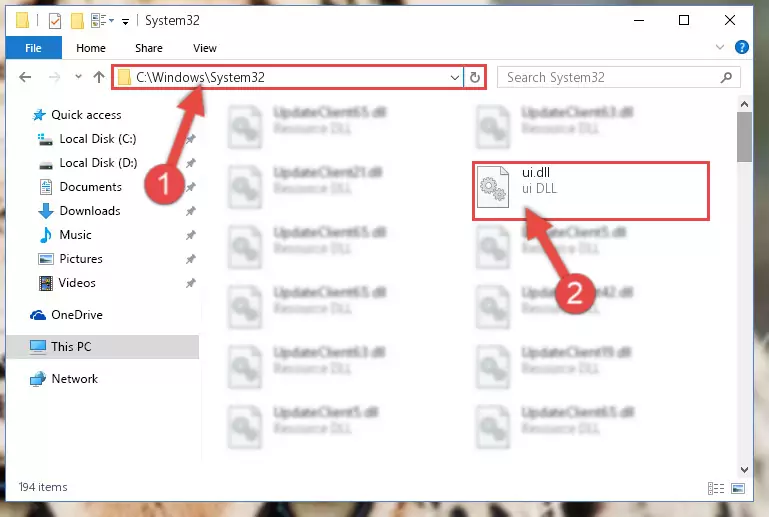The height and width of the screenshot is (517, 769).
Task: Open the Help question mark icon
Action: coord(742,47)
